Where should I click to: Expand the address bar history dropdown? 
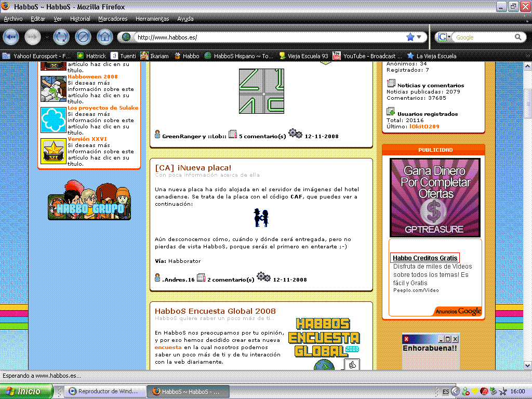pos(420,37)
